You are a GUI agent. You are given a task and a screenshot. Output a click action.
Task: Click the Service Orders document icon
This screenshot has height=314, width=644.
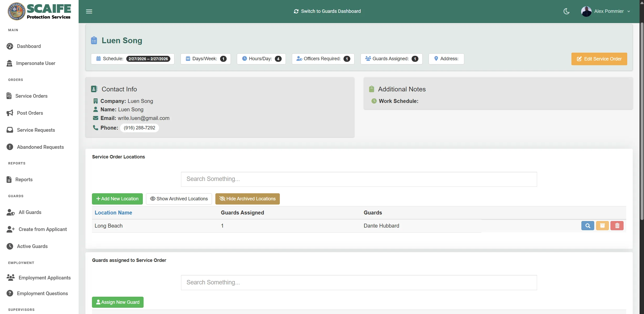pos(9,96)
